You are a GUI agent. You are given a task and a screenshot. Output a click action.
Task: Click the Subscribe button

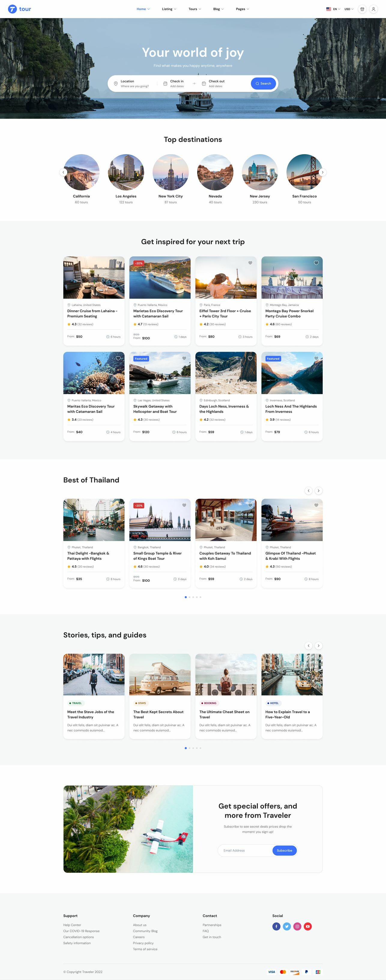point(285,850)
